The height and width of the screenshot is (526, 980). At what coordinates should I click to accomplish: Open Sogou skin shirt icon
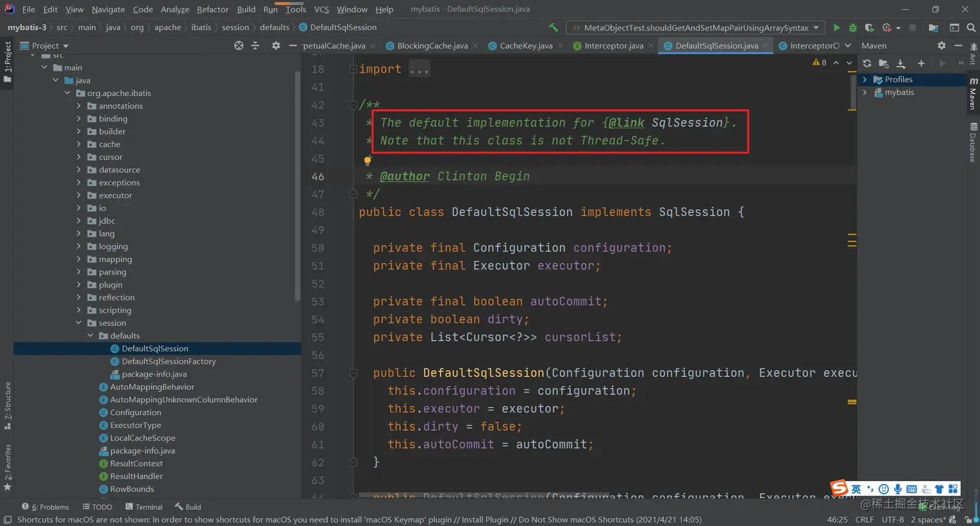[939, 488]
